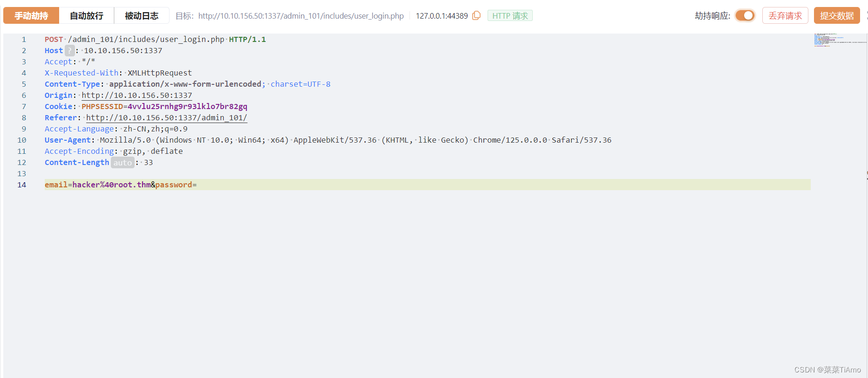The width and height of the screenshot is (868, 378).
Task: Click the Host header value 10.10.156.50:1337
Action: 123,50
